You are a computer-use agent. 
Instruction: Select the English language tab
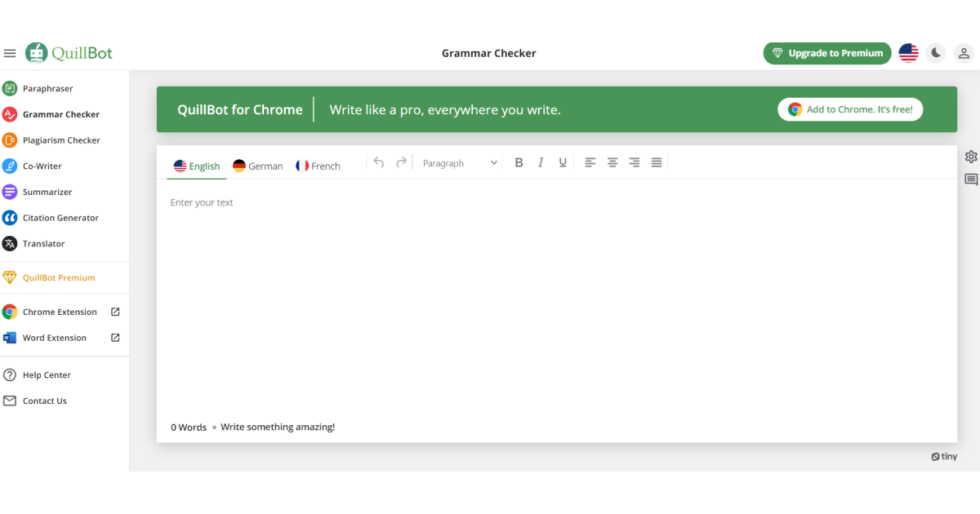[x=197, y=166]
